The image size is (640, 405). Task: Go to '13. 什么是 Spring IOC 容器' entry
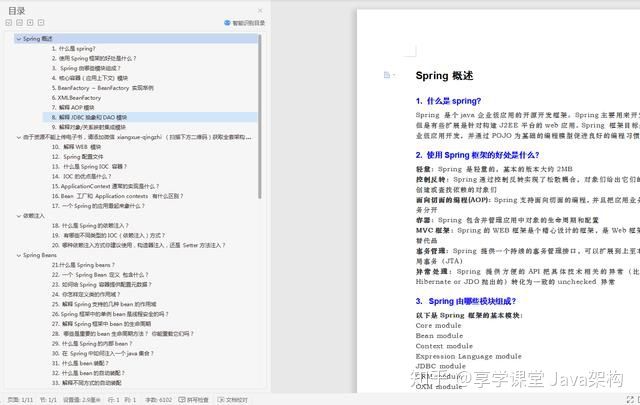(x=89, y=167)
